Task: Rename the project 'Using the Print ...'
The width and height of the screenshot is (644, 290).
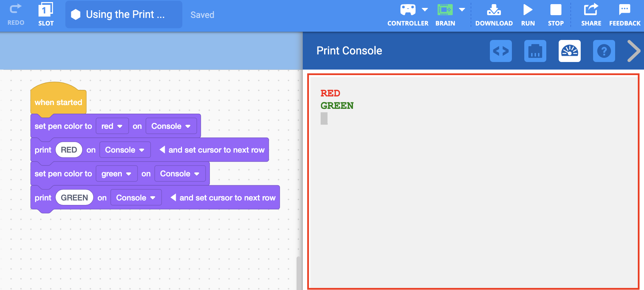Action: point(124,14)
